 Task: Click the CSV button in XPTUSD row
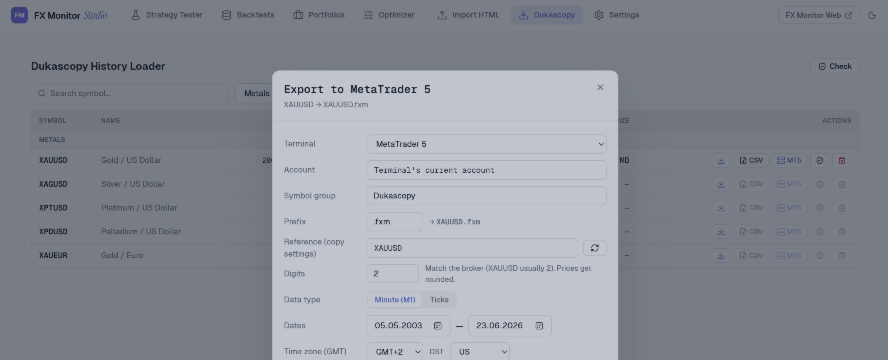pyautogui.click(x=751, y=208)
